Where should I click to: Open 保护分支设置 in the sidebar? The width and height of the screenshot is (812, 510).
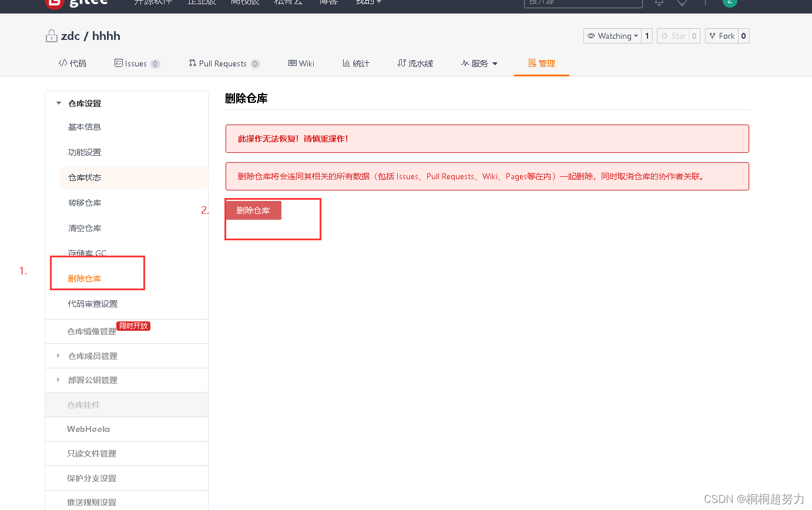[92, 478]
